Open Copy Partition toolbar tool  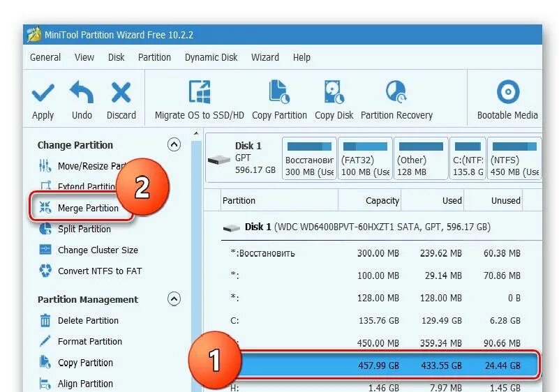279,100
